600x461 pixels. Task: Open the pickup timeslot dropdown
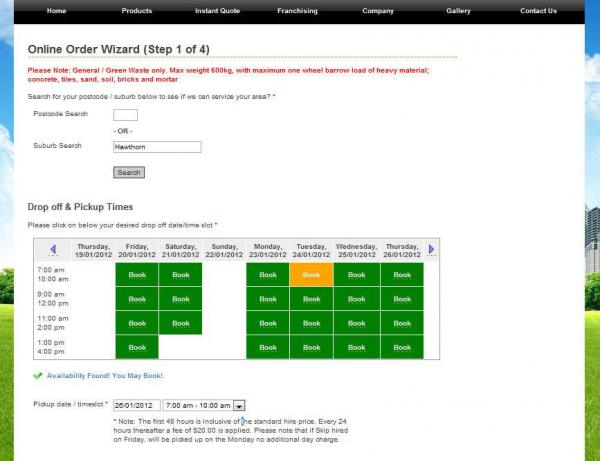(239, 405)
